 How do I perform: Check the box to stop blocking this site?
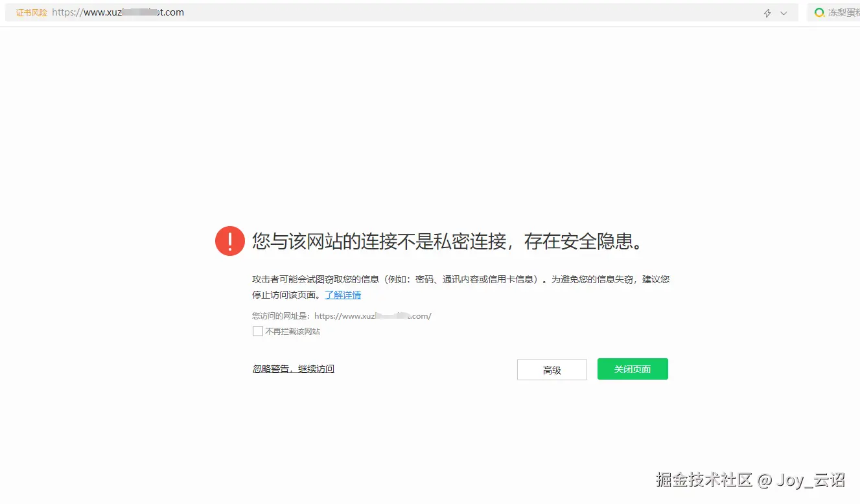(257, 330)
